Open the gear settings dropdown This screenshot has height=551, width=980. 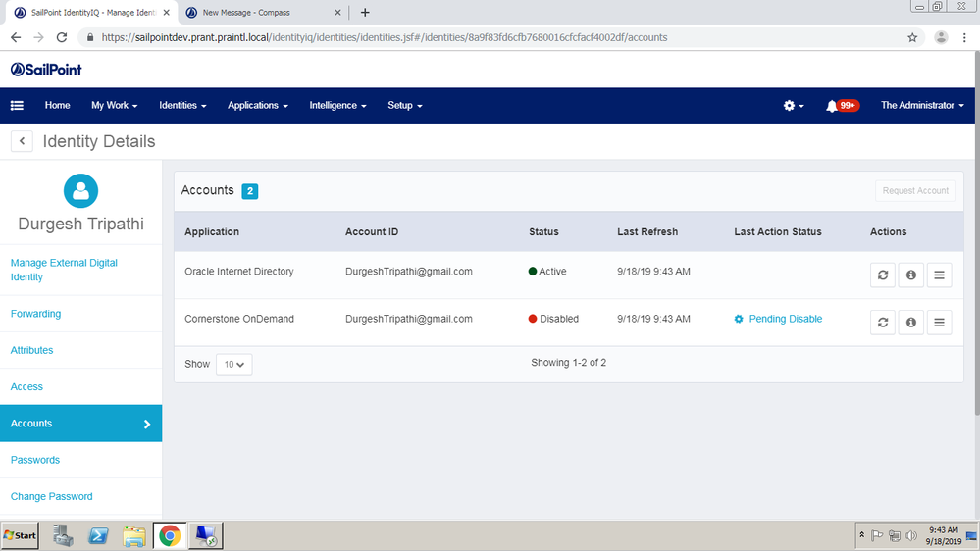pyautogui.click(x=793, y=106)
